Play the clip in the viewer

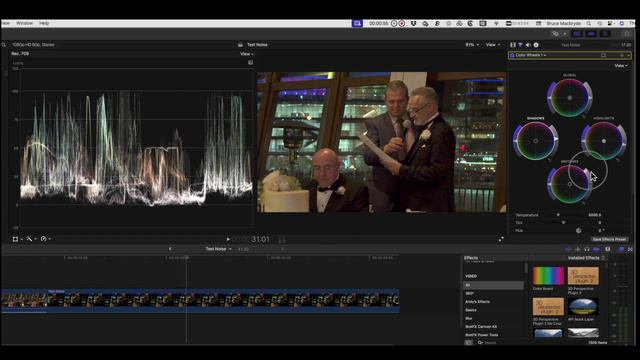click(x=228, y=240)
